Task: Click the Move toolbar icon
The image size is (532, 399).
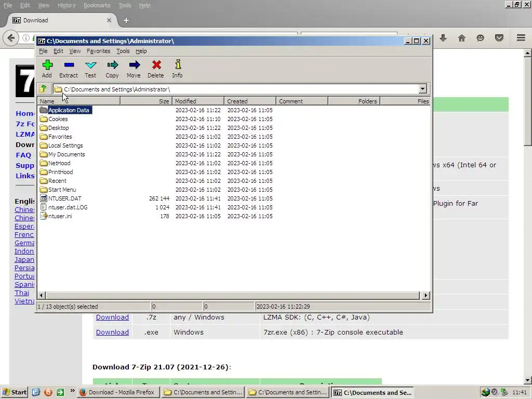Action: coord(134,69)
